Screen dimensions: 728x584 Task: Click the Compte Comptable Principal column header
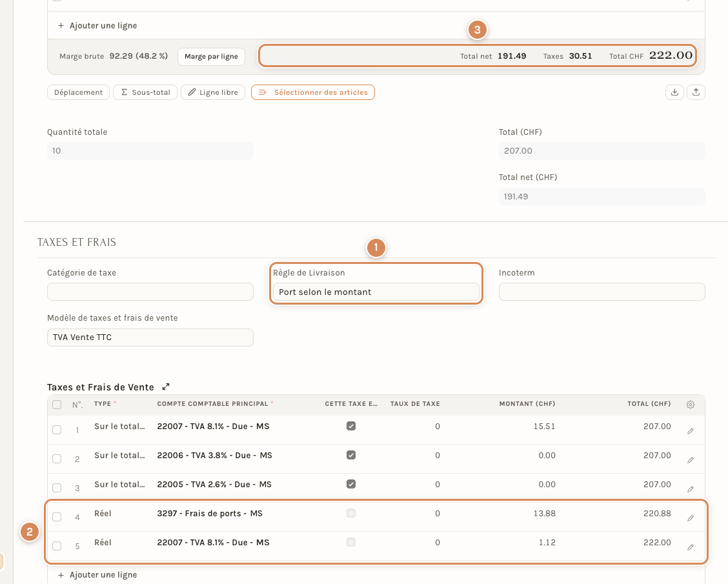[212, 404]
